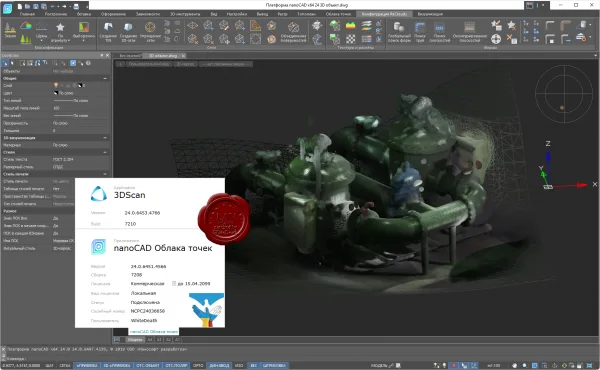Click the Цвет По слою color swatch

tap(55, 93)
